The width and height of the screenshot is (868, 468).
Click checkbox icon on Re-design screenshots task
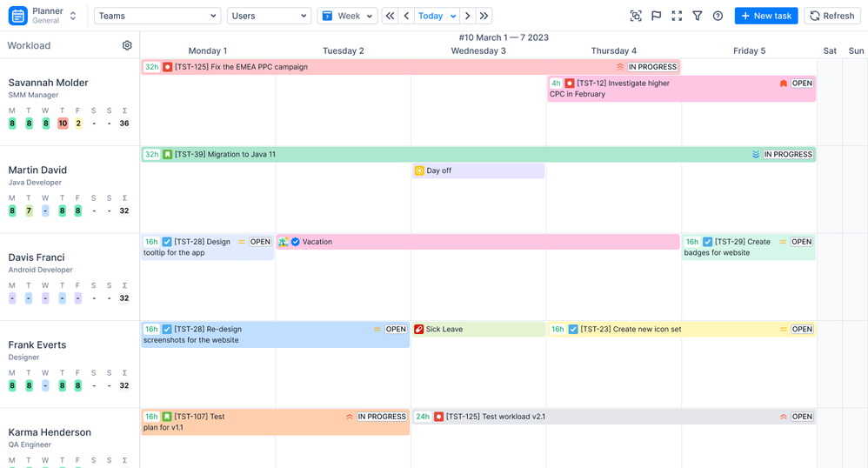(167, 330)
